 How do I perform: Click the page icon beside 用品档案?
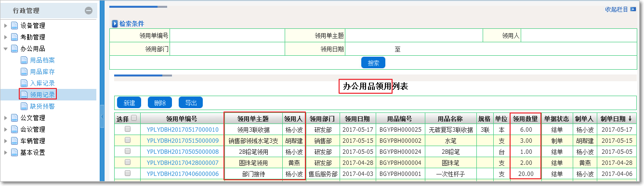(24, 60)
